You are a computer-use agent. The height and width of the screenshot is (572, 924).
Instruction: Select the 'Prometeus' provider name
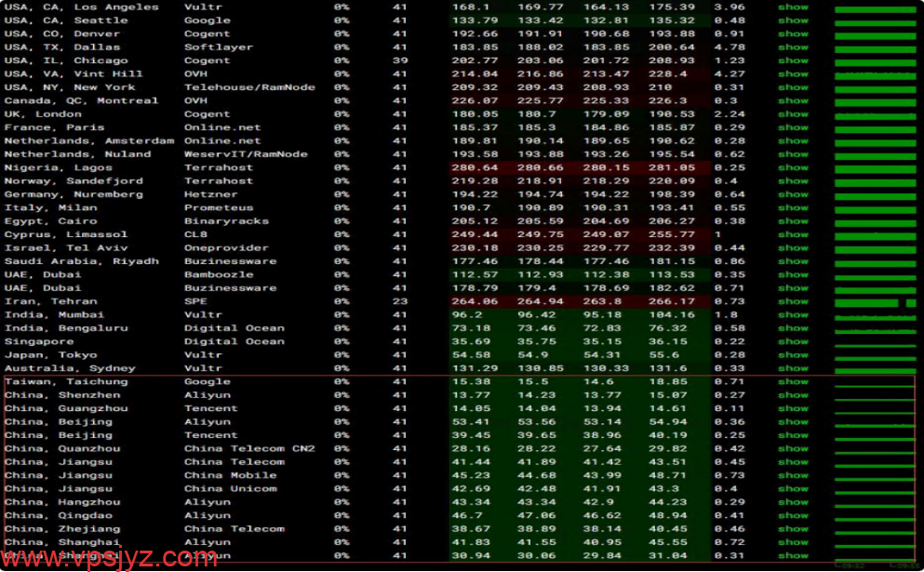pyautogui.click(x=218, y=208)
